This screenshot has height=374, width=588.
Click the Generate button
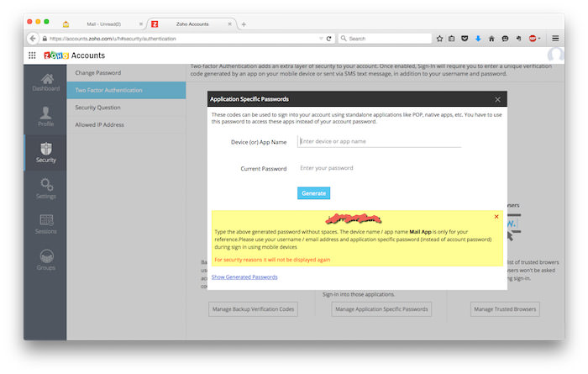point(313,193)
